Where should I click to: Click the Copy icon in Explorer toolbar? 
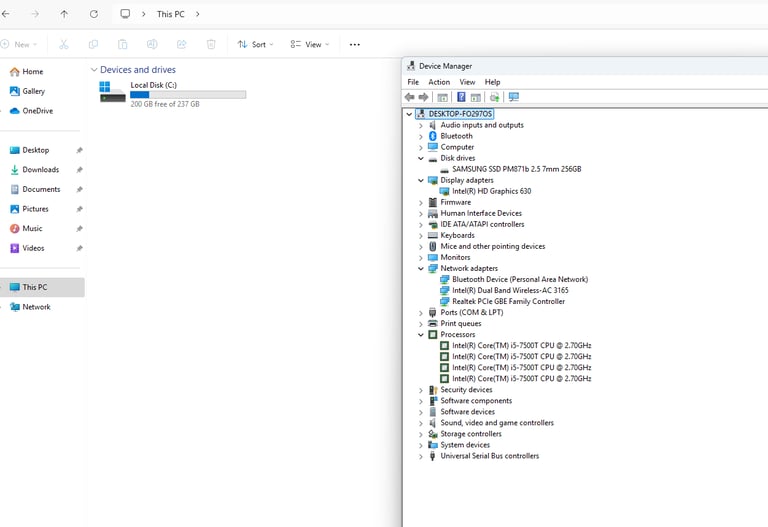click(x=93, y=45)
